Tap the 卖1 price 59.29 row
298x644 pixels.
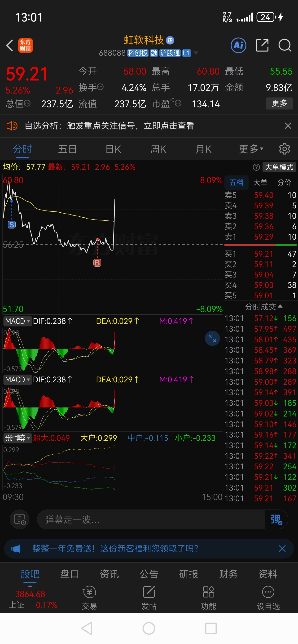[260, 237]
